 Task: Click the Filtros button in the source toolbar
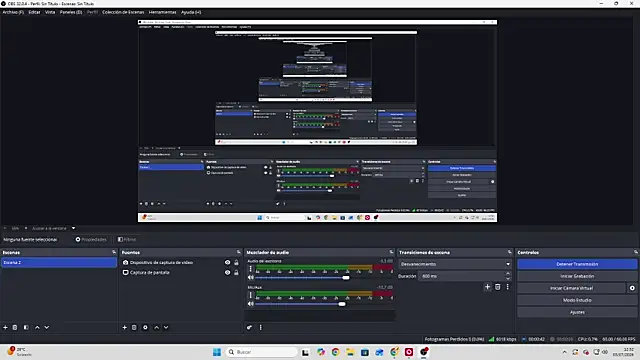(127, 240)
